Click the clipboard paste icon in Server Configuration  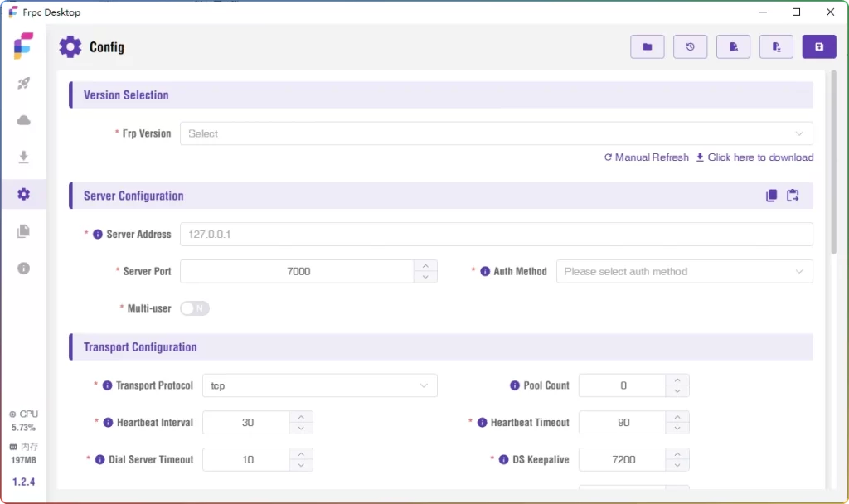[x=793, y=196]
